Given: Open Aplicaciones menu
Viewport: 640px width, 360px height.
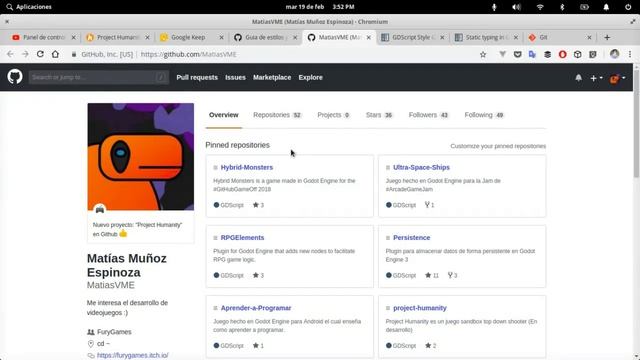Looking at the screenshot, I should pyautogui.click(x=29, y=7).
